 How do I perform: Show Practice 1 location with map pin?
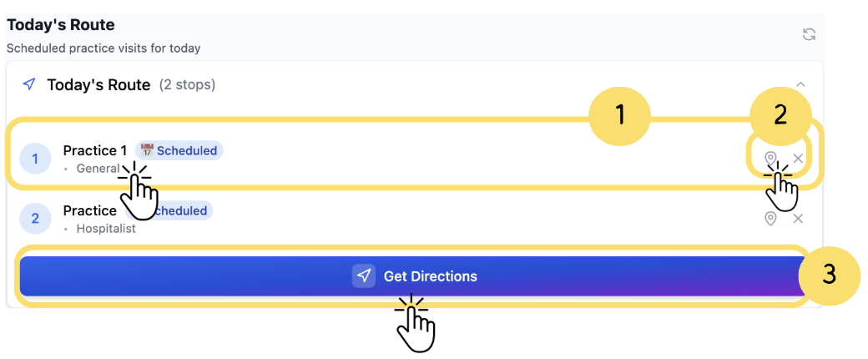771,159
